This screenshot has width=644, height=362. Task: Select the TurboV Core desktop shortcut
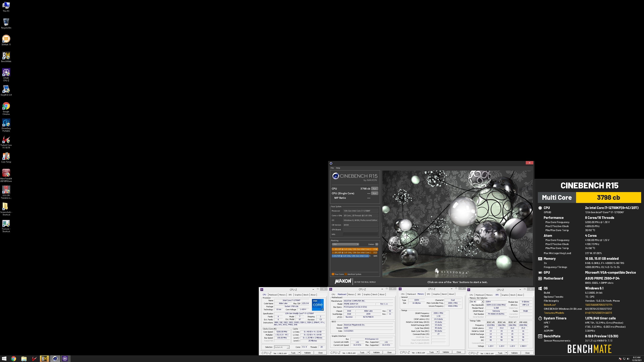6,142
